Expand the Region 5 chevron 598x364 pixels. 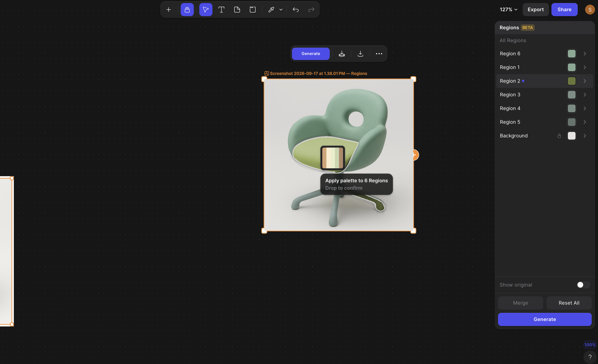(x=585, y=122)
